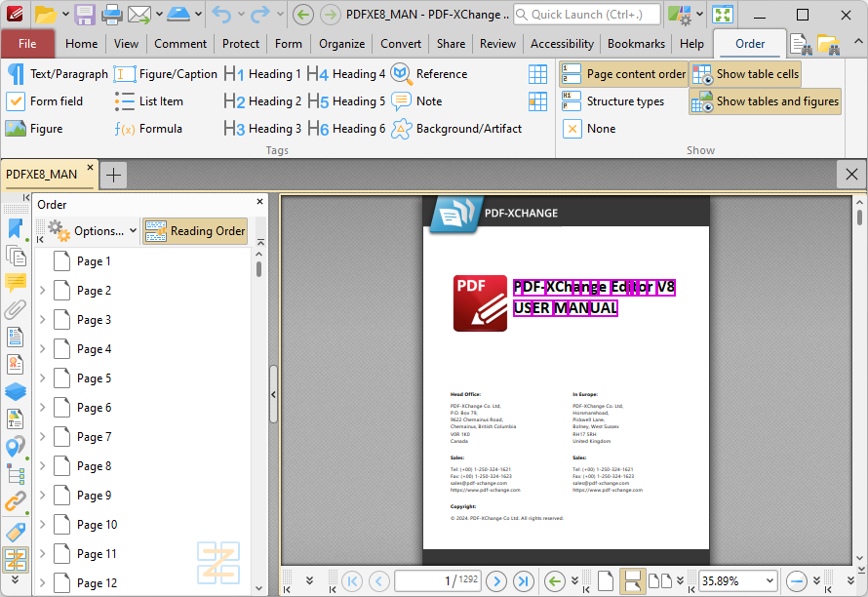Close the Order pane
The height and width of the screenshot is (597, 868).
point(259,202)
